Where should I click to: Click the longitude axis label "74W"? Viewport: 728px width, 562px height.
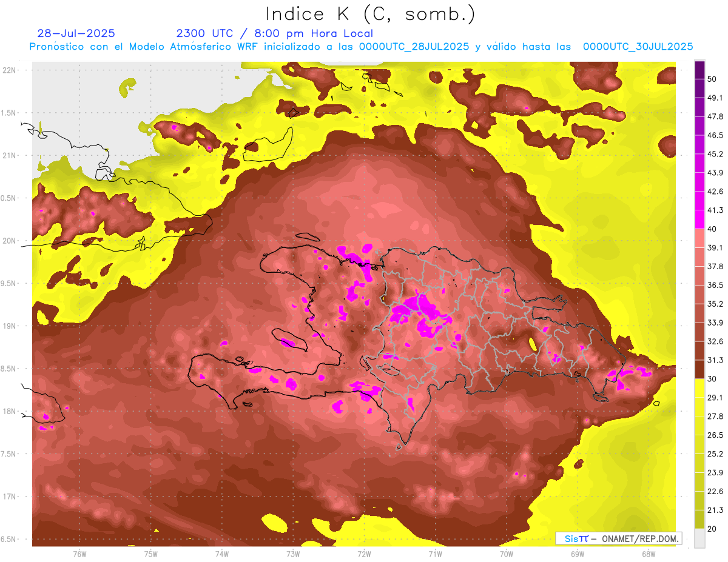pos(222,554)
